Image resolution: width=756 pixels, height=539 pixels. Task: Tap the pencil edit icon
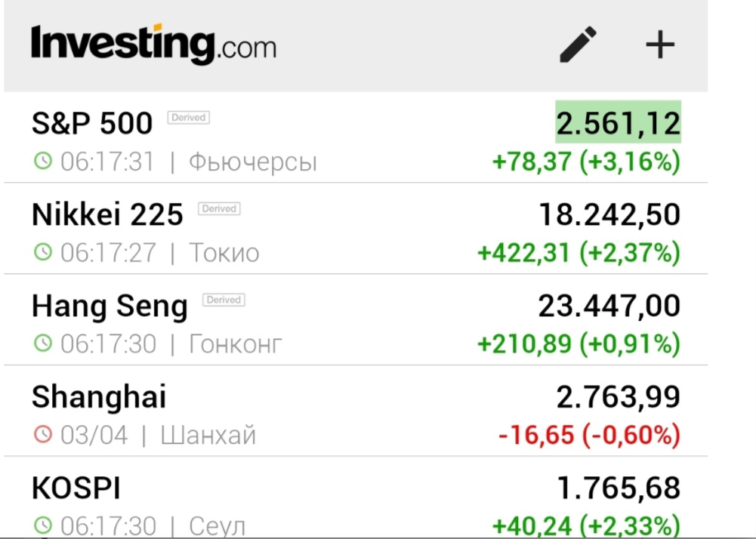point(578,45)
